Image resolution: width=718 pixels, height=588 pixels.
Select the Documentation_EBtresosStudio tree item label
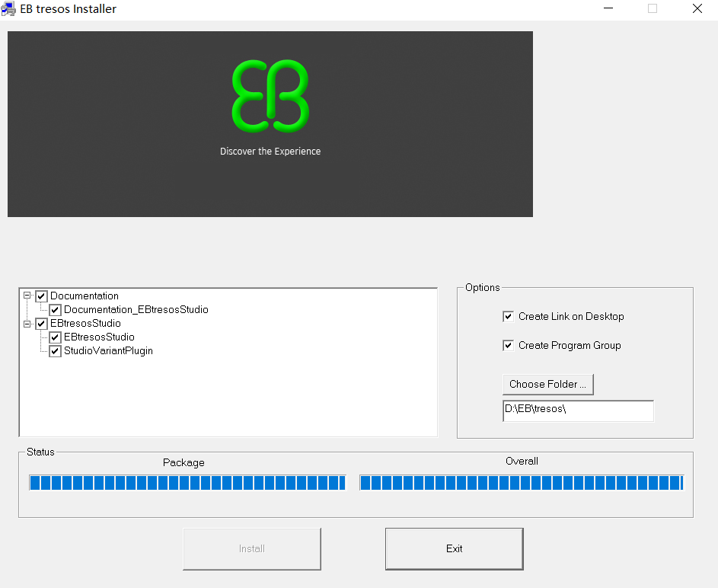coord(136,310)
